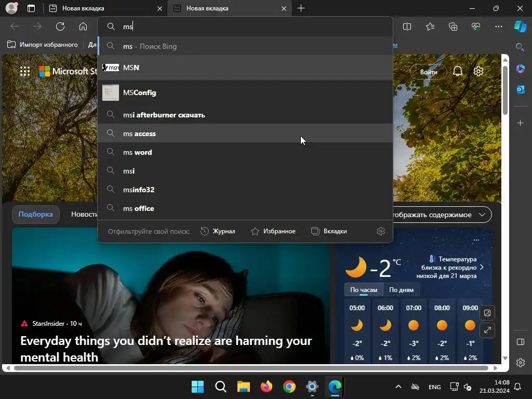532x399 pixels.
Task: Open search suggestion settings gear
Action: [381, 231]
